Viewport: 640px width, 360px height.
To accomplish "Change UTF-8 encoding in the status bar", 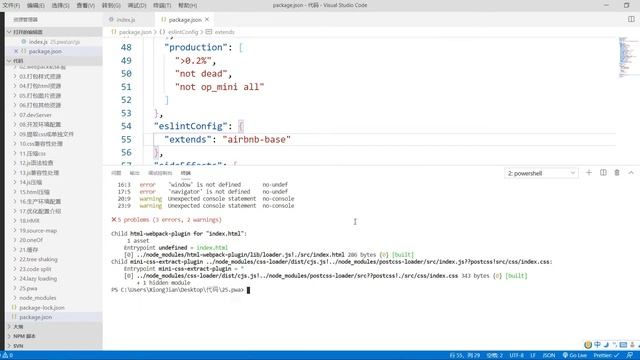I will click(x=516, y=356).
